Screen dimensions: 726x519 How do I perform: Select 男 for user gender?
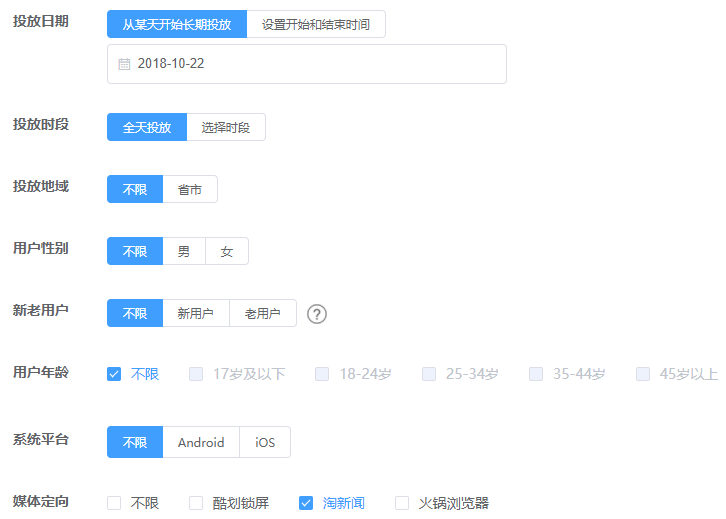184,251
